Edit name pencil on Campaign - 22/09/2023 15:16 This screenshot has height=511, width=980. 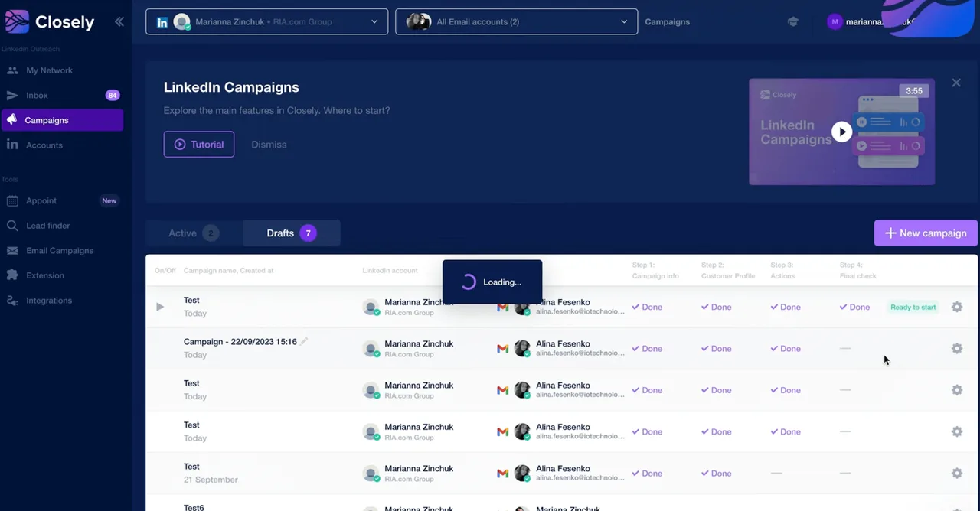tap(304, 341)
